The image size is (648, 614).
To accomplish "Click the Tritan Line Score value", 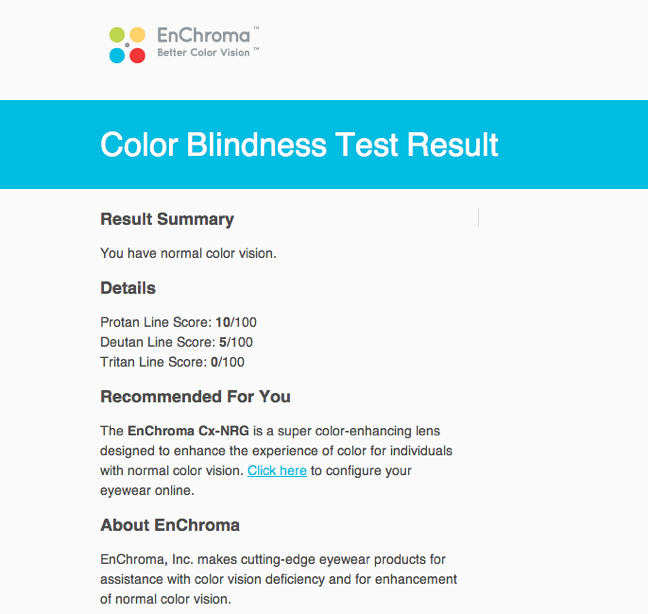I will coord(228,362).
